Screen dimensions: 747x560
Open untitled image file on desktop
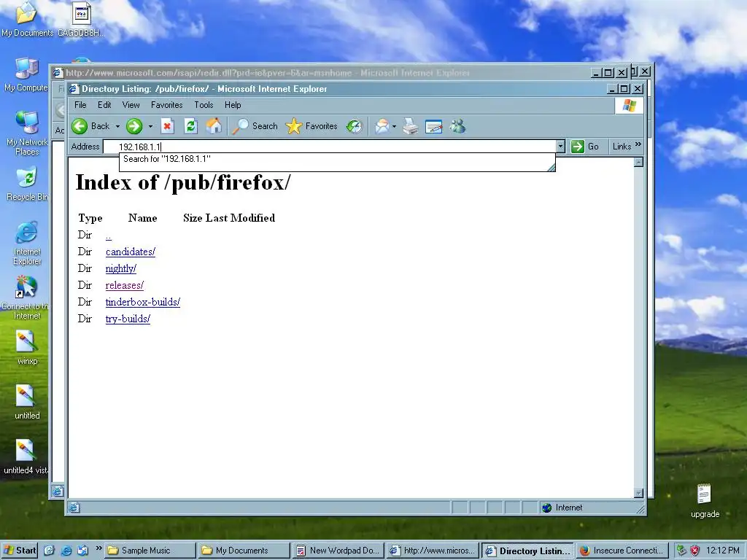(27, 402)
